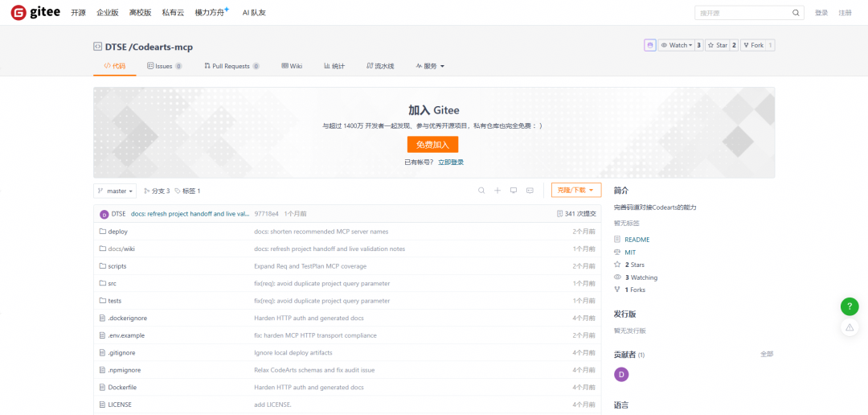Screen dimensions: 868x415
Task: Click the search magnifier icon in header
Action: coord(796,13)
